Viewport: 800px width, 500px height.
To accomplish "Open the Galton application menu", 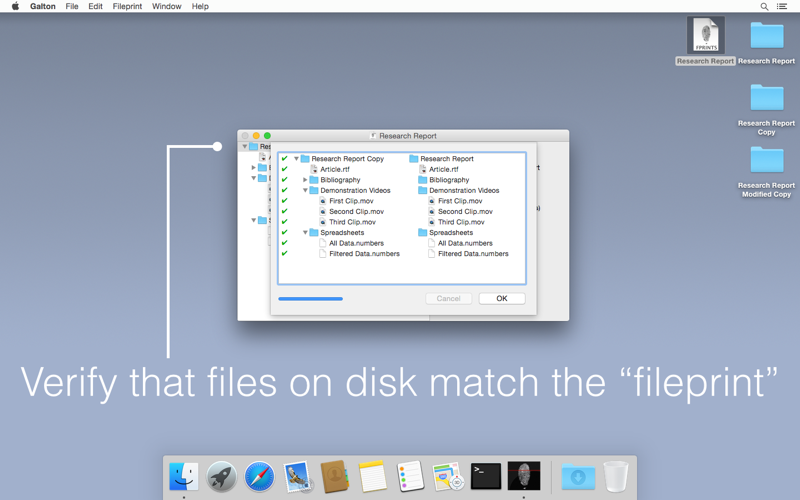I will tap(42, 6).
